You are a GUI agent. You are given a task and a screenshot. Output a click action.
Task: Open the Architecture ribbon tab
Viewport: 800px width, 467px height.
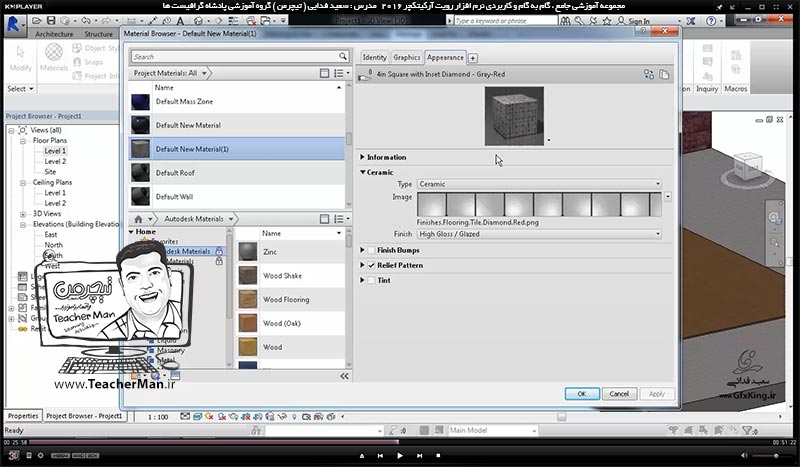tap(54, 34)
